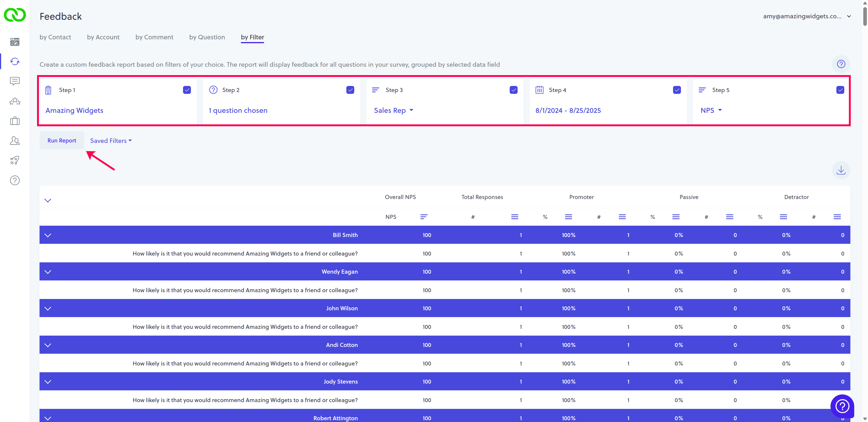
Task: Open the Sales Rep dropdown
Action: 394,111
